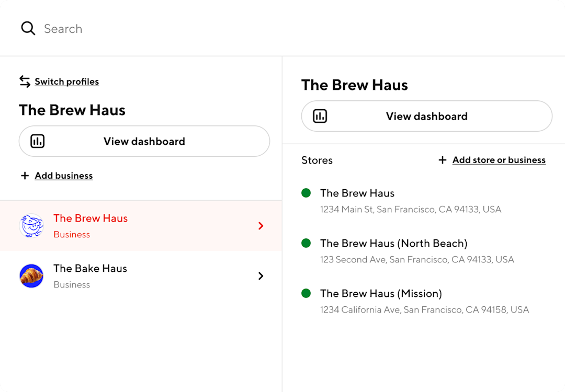Expand The Bake Haus chevron

[261, 276]
